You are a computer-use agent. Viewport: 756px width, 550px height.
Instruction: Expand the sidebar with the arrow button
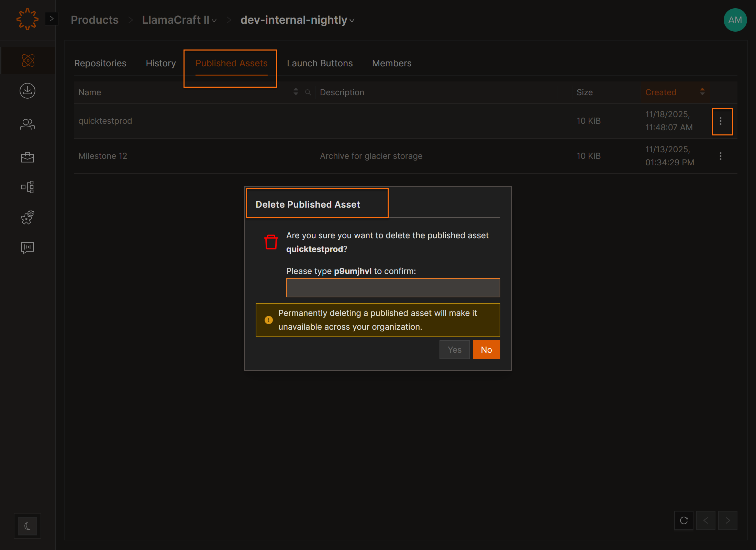coord(52,19)
